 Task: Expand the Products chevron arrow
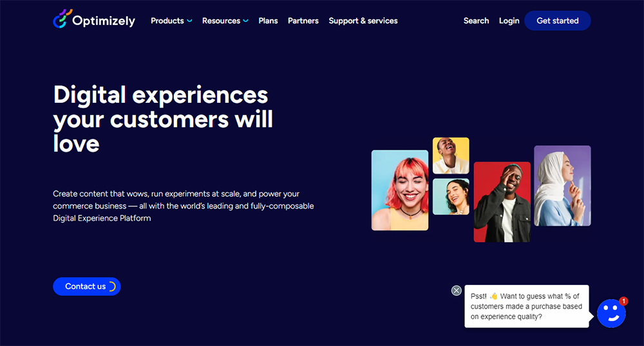point(189,21)
